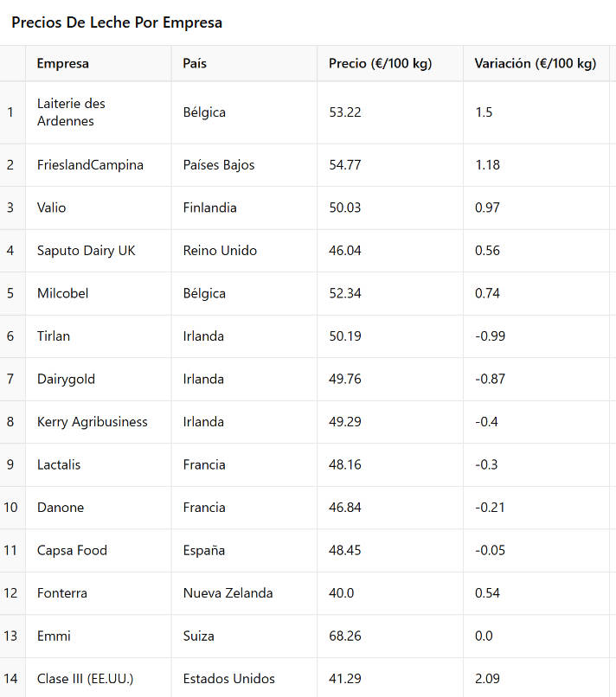Click the Precios De Leche Por Empresa title
The width and height of the screenshot is (616, 697).
pos(117,22)
